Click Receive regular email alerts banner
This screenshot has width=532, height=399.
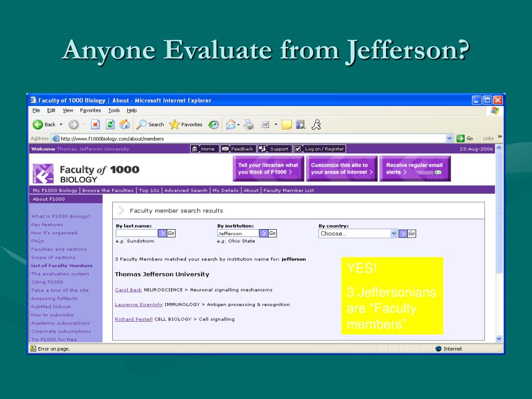pos(415,169)
